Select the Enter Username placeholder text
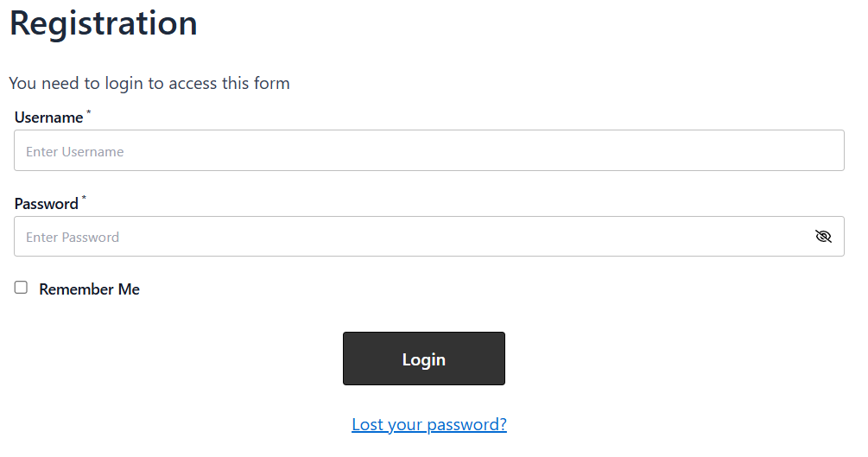Image resolution: width=868 pixels, height=457 pixels. pyautogui.click(x=75, y=151)
